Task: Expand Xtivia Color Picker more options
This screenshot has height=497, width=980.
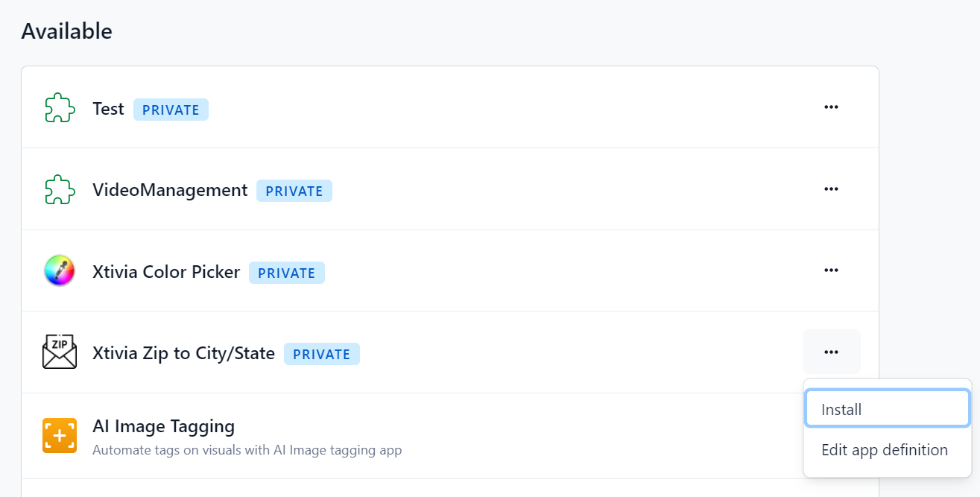Action: [x=831, y=270]
